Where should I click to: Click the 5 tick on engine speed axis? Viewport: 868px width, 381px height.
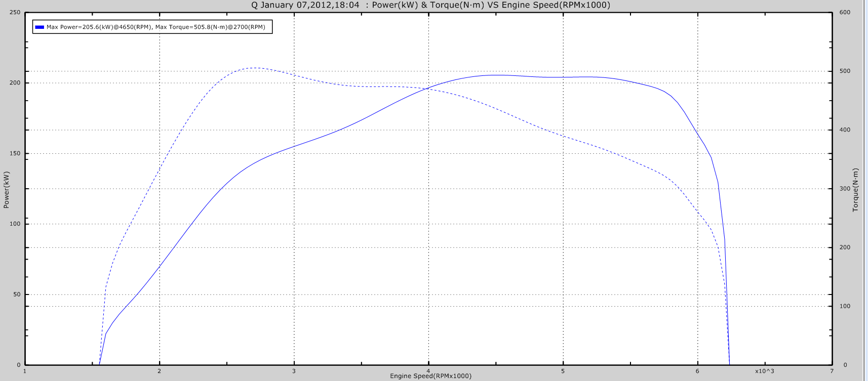[563, 371]
